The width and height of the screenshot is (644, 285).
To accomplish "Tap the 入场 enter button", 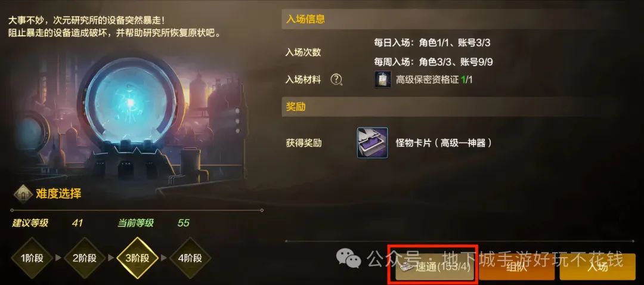I will coord(597,267).
